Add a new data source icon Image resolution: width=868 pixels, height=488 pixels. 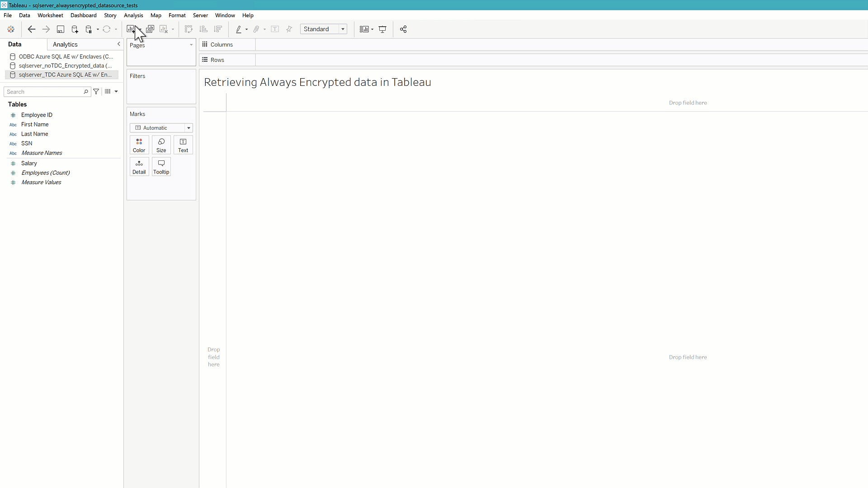pos(75,29)
